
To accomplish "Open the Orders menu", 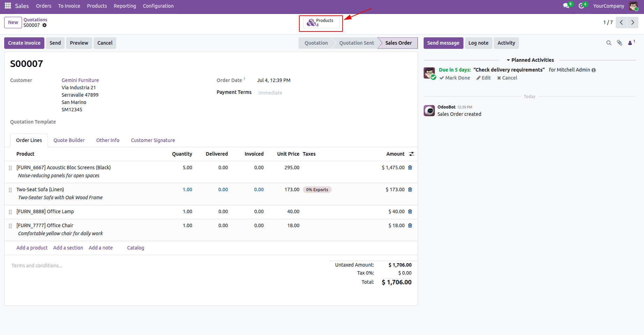I will (44, 6).
